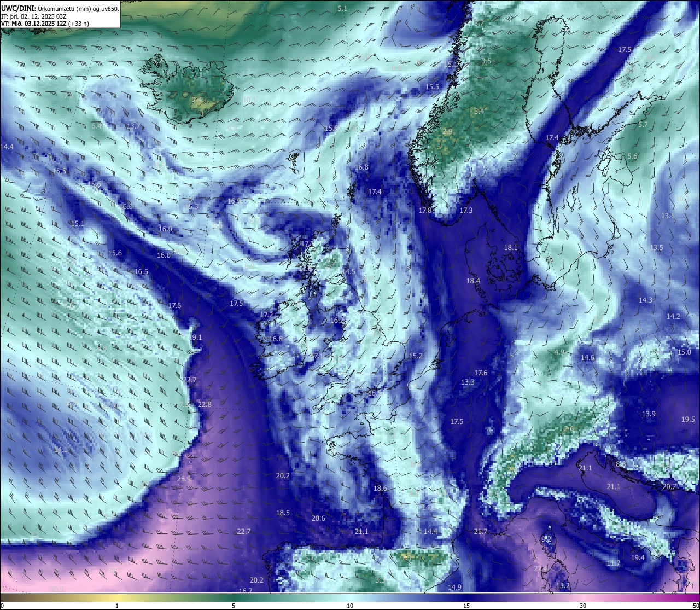Click the 13.2 value at the bottom
700x610 pixels.
point(563,585)
